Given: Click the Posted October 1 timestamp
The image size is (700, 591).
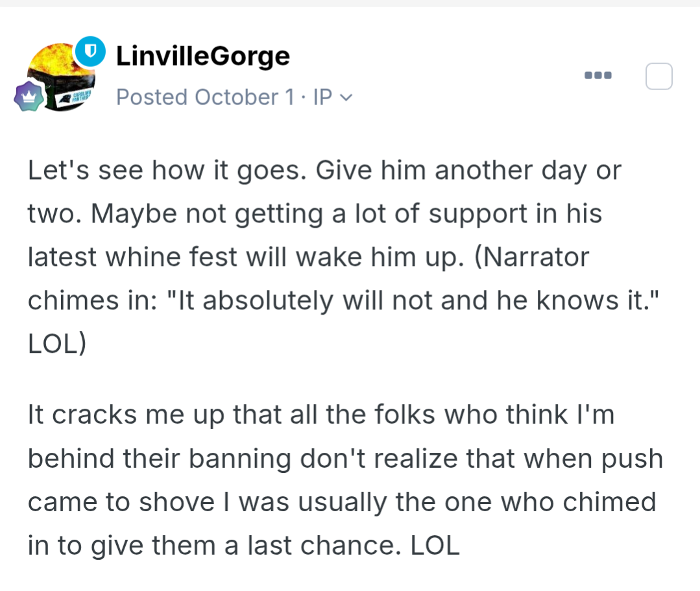Looking at the screenshot, I should click(x=206, y=97).
